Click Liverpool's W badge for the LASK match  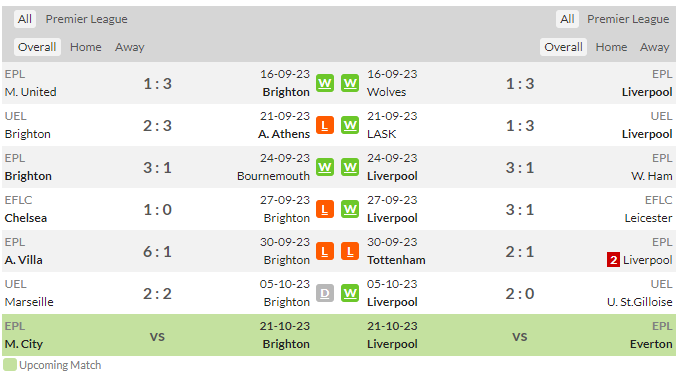tap(350, 125)
